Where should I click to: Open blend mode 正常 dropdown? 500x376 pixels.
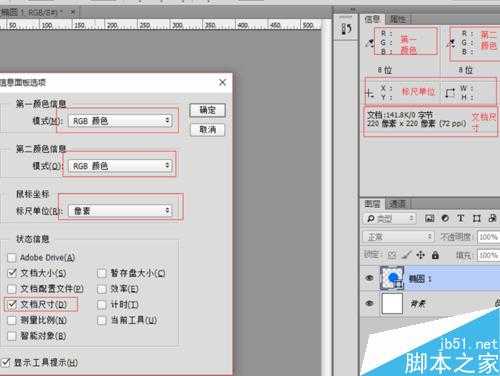click(x=398, y=237)
